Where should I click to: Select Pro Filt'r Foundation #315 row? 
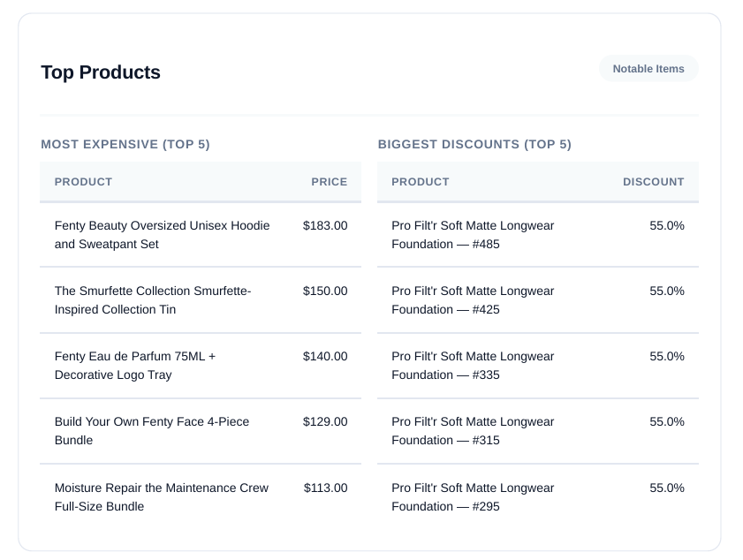coord(473,431)
